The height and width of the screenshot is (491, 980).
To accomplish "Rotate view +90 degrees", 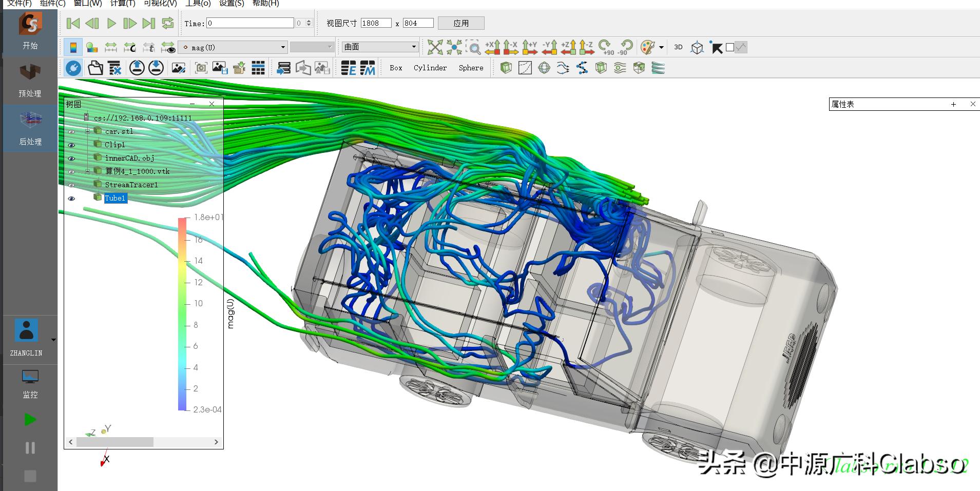I will (x=606, y=47).
